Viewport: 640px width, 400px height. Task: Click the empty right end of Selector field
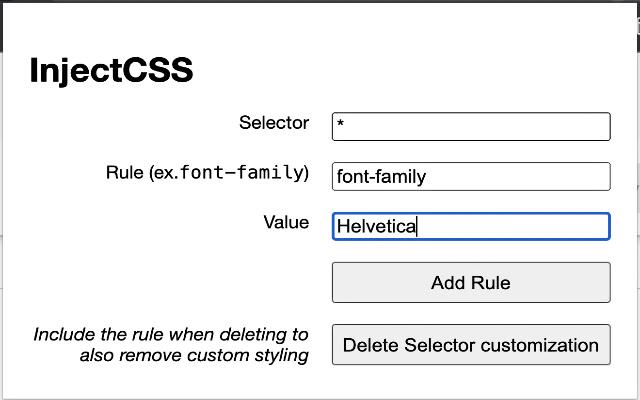(x=580, y=127)
